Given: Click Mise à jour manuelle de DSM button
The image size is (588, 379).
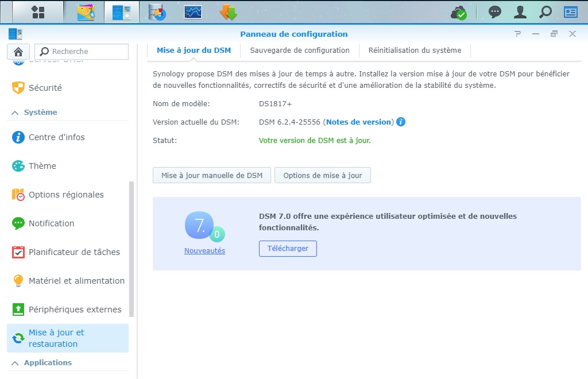Looking at the screenshot, I should pyautogui.click(x=212, y=175).
